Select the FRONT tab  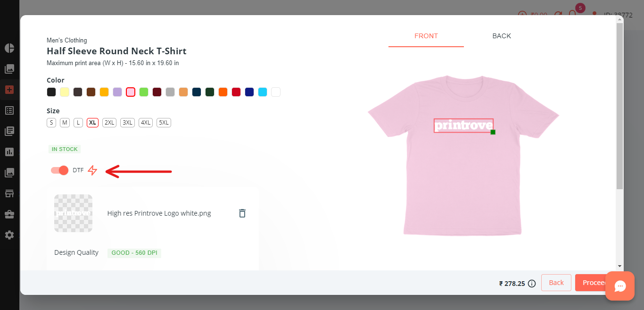(426, 36)
